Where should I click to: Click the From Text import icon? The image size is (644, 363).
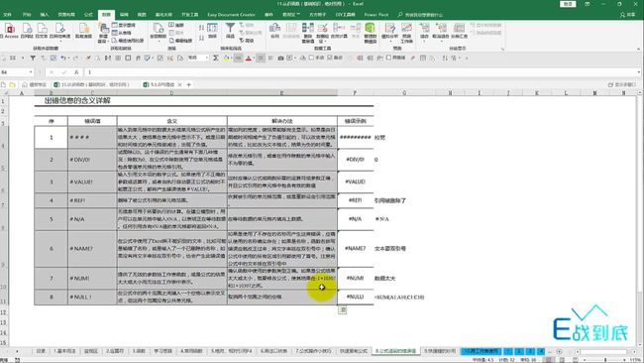point(42,30)
